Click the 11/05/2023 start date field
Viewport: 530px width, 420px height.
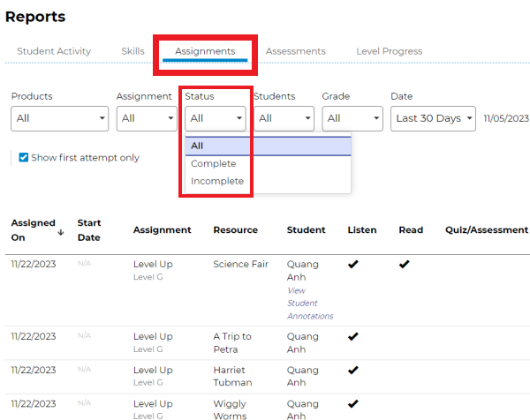(x=506, y=118)
